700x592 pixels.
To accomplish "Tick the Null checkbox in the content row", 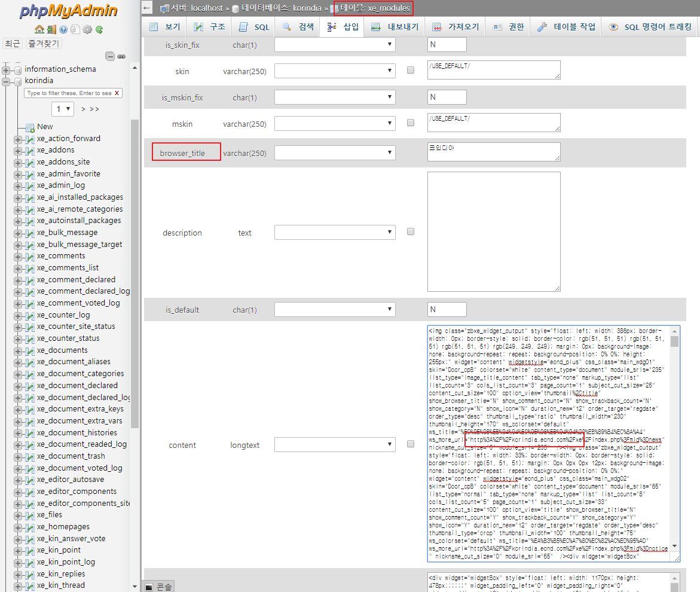I will click(x=411, y=444).
